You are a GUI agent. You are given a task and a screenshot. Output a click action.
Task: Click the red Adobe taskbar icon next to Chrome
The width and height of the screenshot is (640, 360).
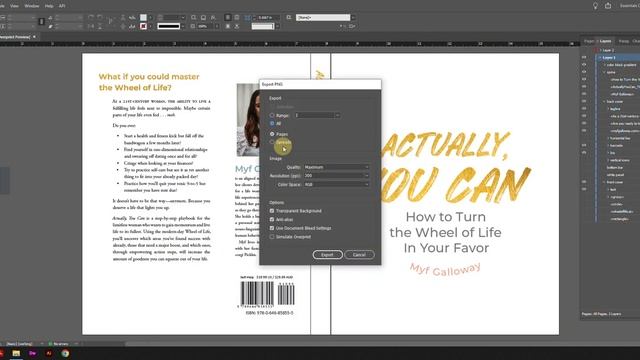click(x=49, y=353)
